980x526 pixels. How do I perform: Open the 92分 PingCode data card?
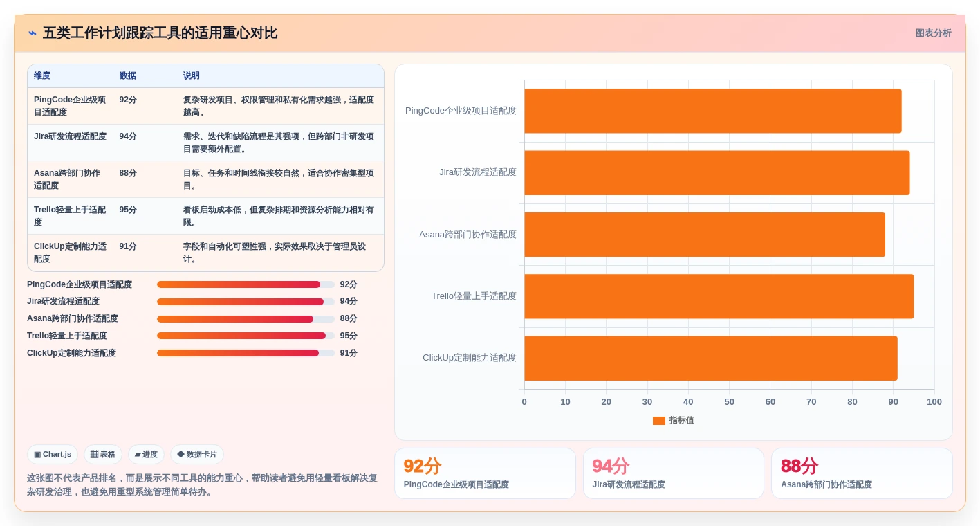[485, 473]
